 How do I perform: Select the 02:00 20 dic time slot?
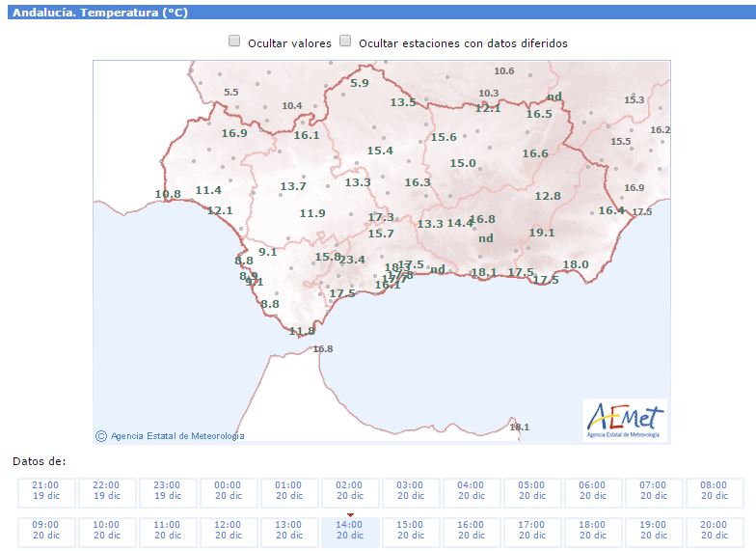[349, 491]
